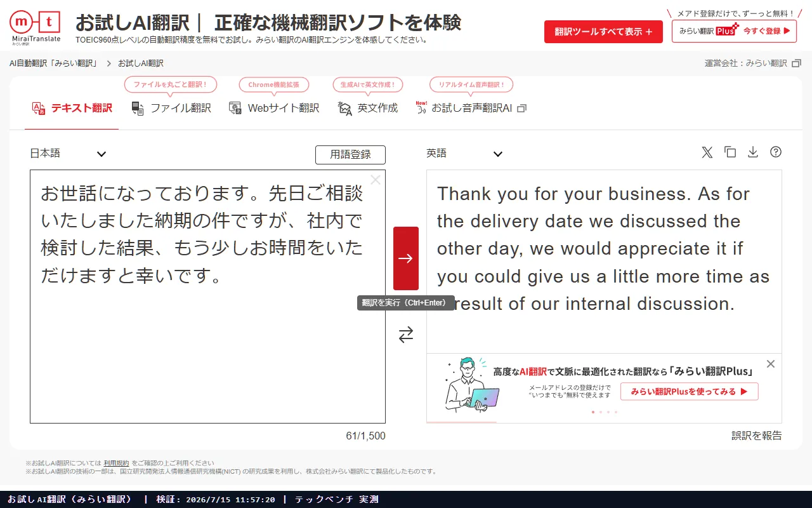The image size is (812, 508).
Task: Click みらい翻訳Plusを使ってみる button
Action: point(689,392)
